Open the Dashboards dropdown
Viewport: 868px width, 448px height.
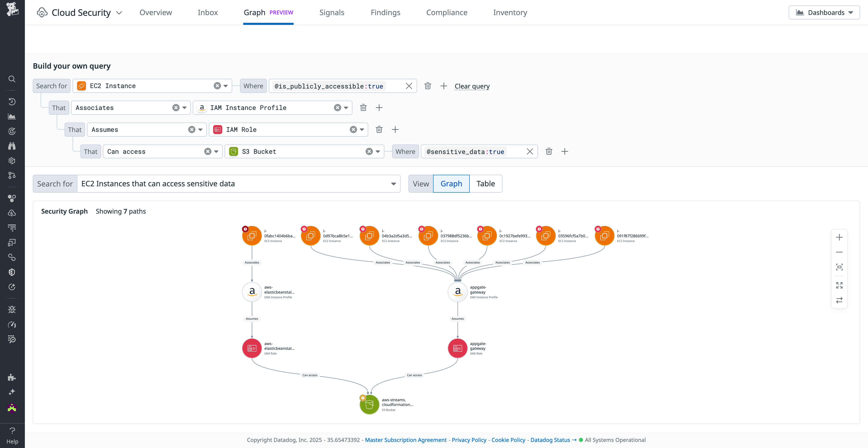(824, 12)
